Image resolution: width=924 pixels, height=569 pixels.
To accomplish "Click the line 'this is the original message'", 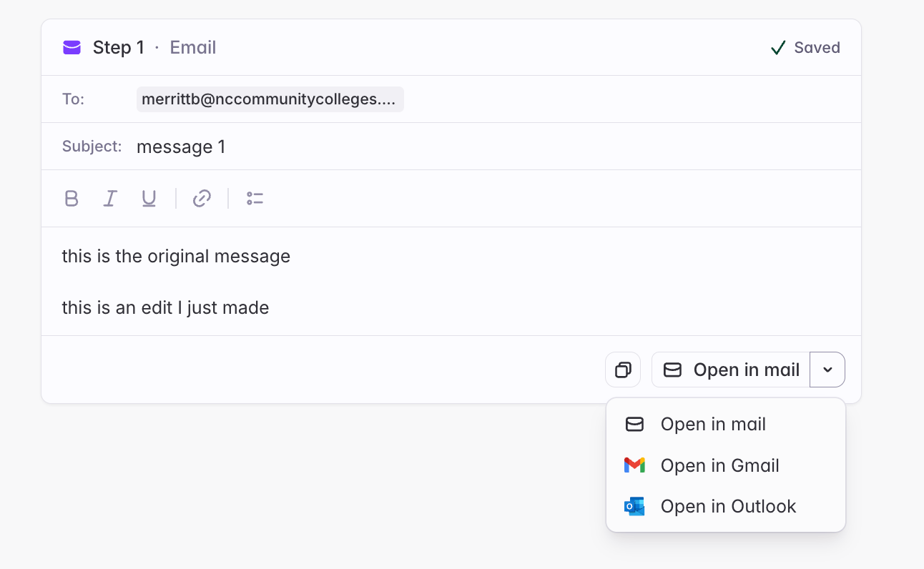I will pyautogui.click(x=176, y=256).
